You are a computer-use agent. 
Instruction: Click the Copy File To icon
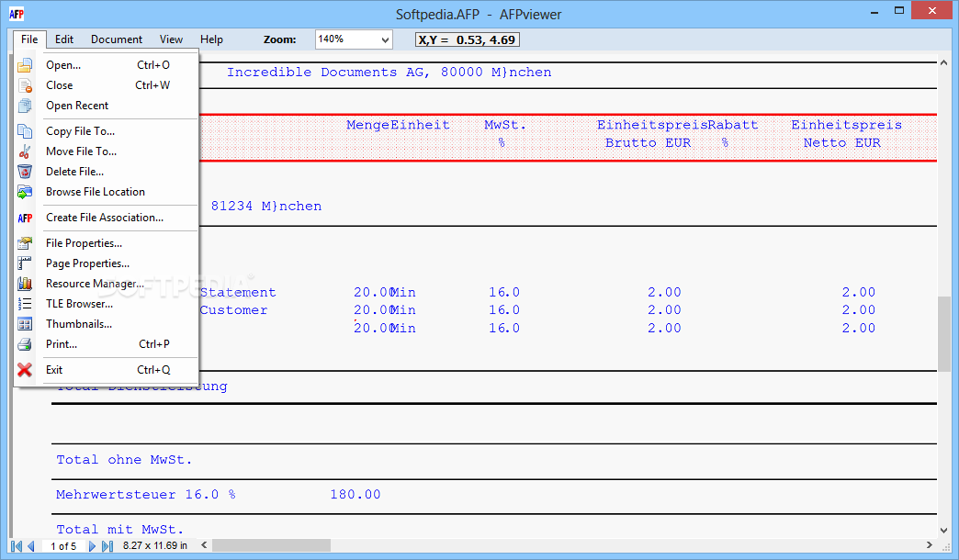click(x=25, y=131)
